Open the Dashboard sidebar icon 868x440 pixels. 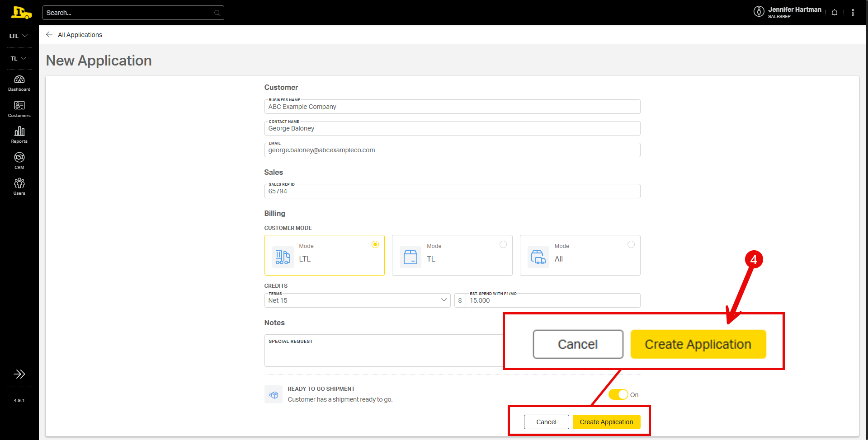[x=19, y=83]
